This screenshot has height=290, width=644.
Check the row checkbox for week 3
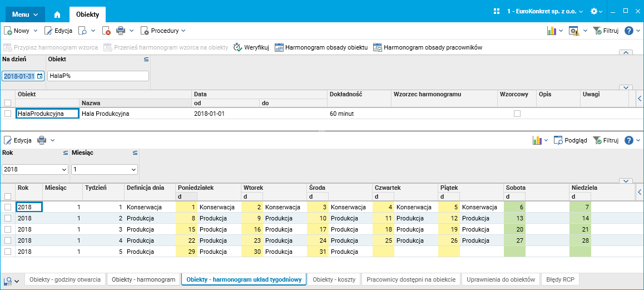[x=8, y=229]
